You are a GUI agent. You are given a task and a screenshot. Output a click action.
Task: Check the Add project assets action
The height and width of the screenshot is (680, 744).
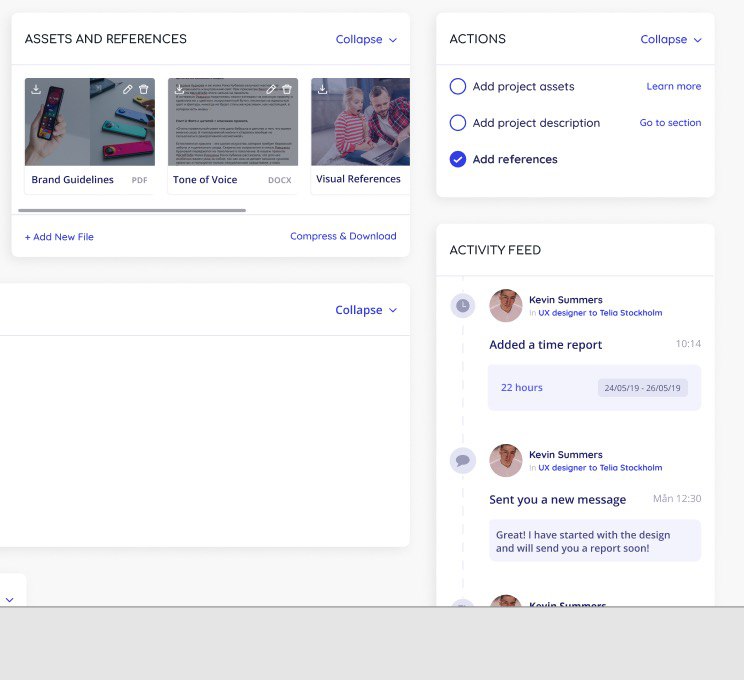tap(458, 86)
